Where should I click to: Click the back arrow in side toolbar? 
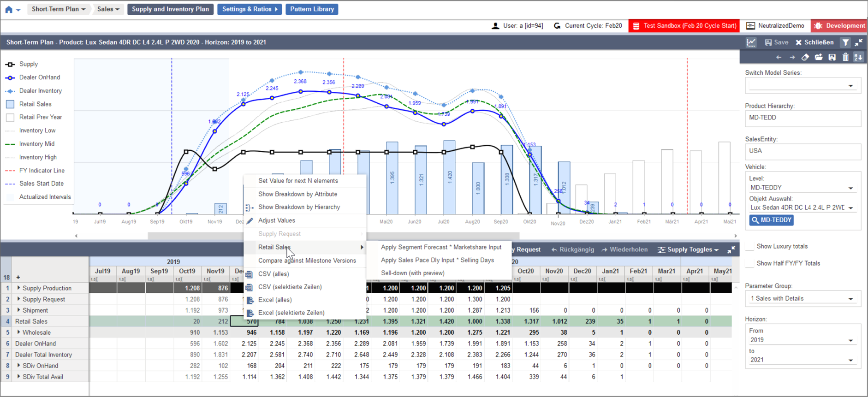(x=779, y=57)
